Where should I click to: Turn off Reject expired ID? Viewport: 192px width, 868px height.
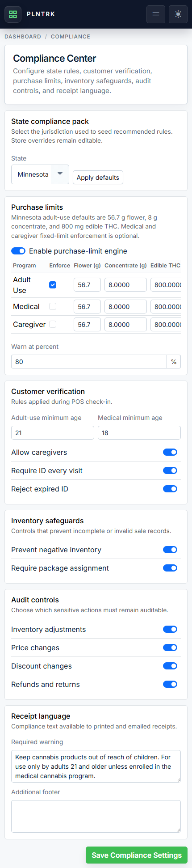[x=170, y=489]
